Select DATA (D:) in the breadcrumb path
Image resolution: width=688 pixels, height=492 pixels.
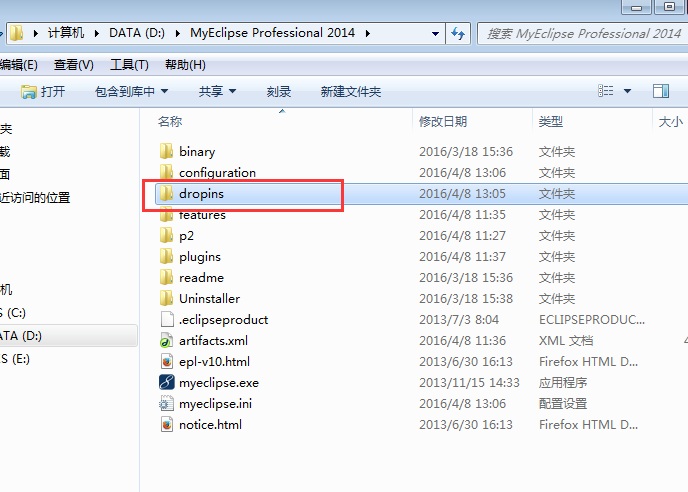(x=137, y=33)
